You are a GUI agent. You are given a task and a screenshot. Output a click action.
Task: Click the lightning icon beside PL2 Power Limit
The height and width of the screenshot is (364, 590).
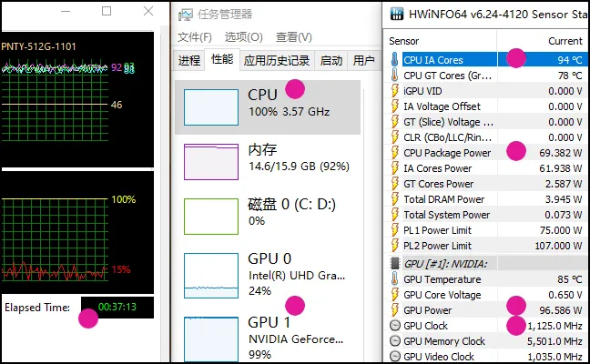pyautogui.click(x=395, y=245)
